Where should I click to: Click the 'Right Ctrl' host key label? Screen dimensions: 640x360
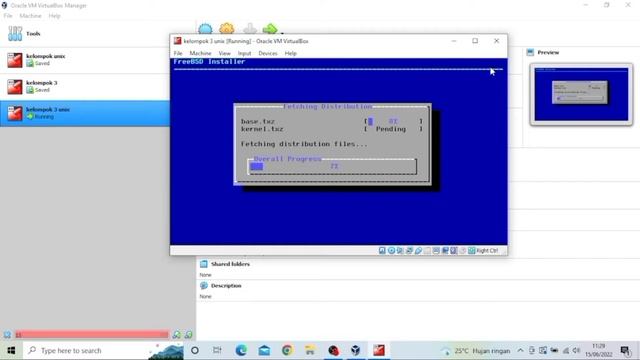point(487,251)
